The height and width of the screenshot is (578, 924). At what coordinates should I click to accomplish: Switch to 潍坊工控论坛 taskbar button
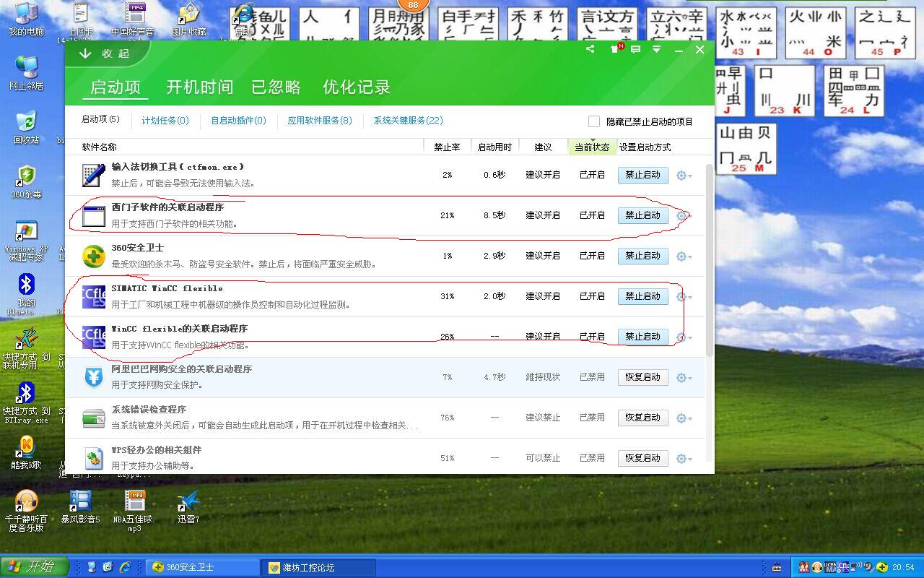click(x=319, y=567)
